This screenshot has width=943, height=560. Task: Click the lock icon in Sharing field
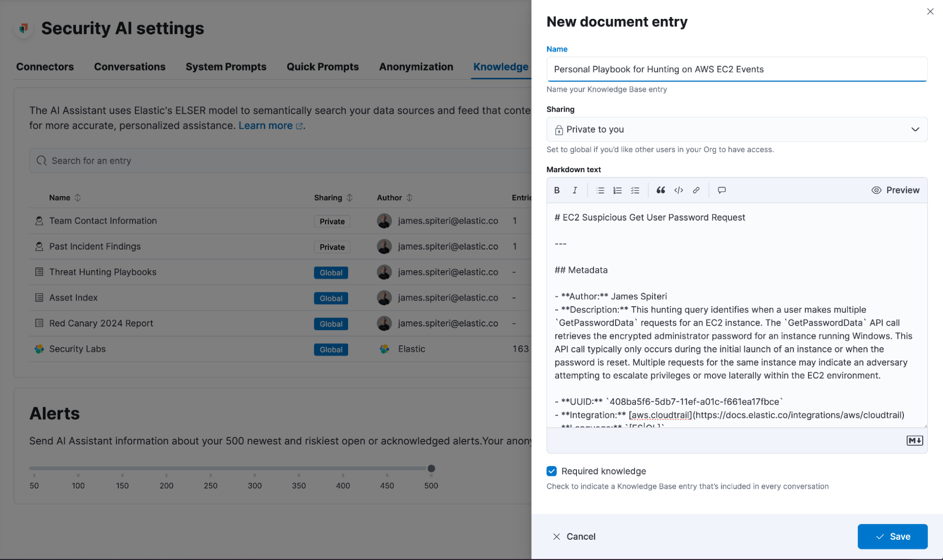tap(559, 130)
